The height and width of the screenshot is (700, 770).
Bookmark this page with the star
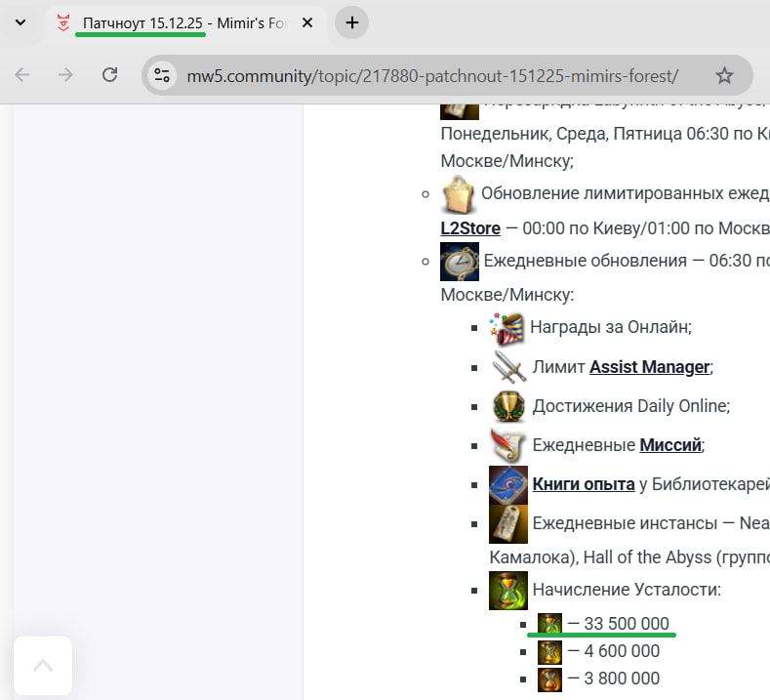(724, 75)
